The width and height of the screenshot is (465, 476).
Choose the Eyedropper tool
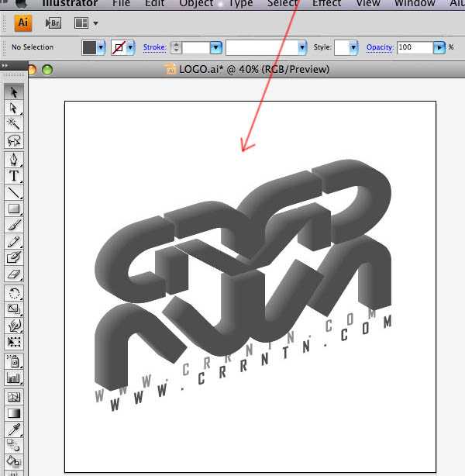click(14, 429)
